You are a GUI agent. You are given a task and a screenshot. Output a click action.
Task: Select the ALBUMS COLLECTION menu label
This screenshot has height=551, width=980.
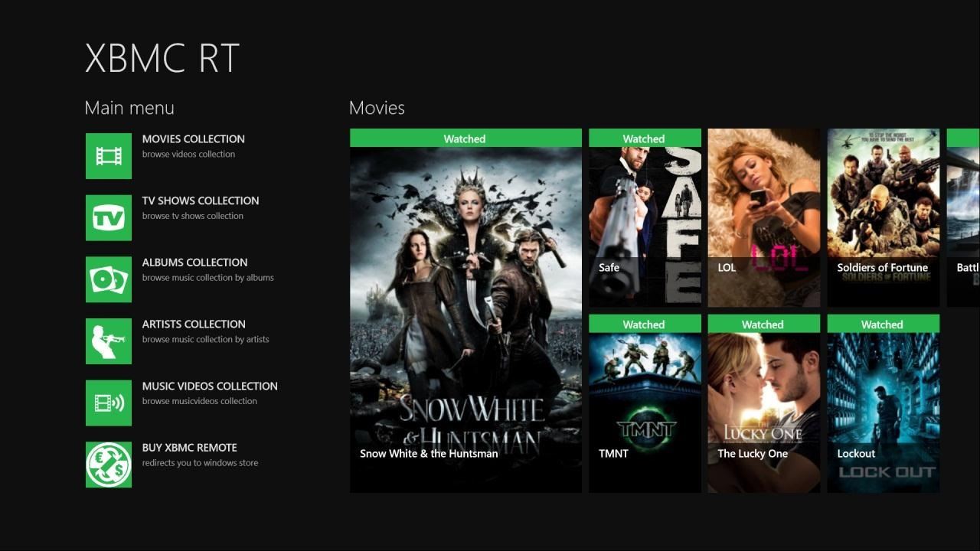pos(194,262)
